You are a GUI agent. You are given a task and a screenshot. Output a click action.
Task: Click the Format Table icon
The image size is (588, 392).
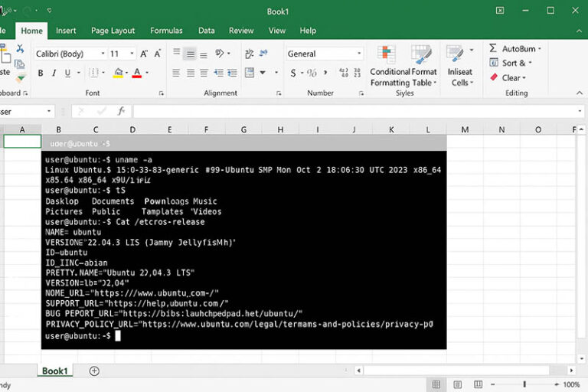pos(422,54)
